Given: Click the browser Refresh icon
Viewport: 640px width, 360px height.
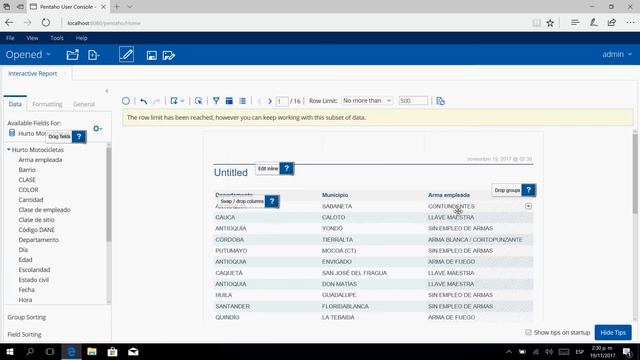Looking at the screenshot, I should 46,23.
